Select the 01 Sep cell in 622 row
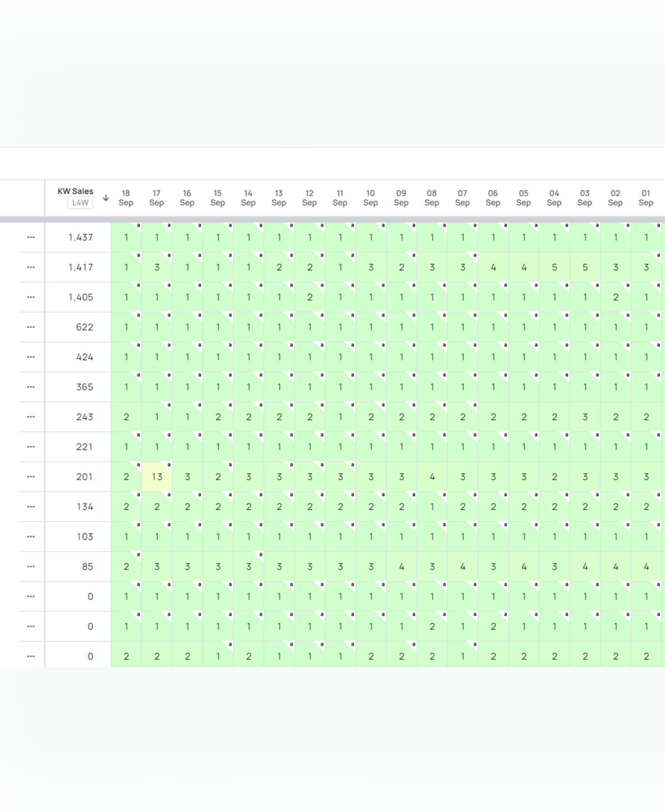The image size is (665, 812). (x=646, y=327)
